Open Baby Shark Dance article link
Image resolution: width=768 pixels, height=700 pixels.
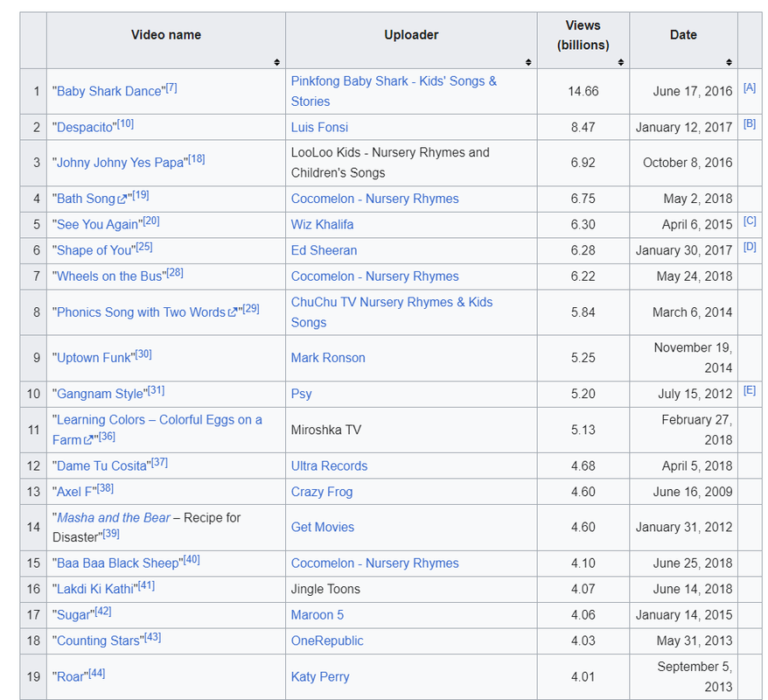(x=108, y=92)
